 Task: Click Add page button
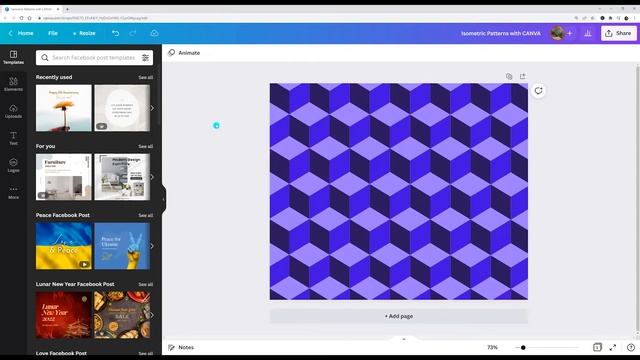[398, 316]
